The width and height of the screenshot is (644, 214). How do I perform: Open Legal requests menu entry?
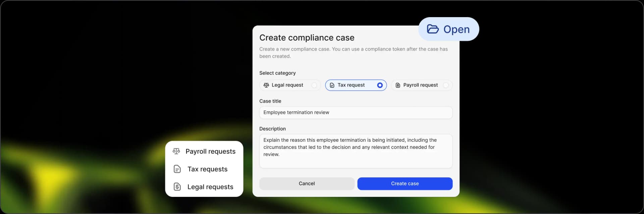coord(204,187)
